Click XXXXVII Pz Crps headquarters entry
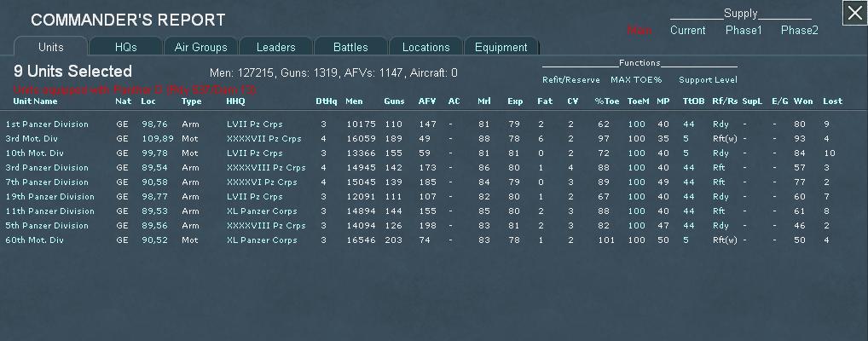 264,138
